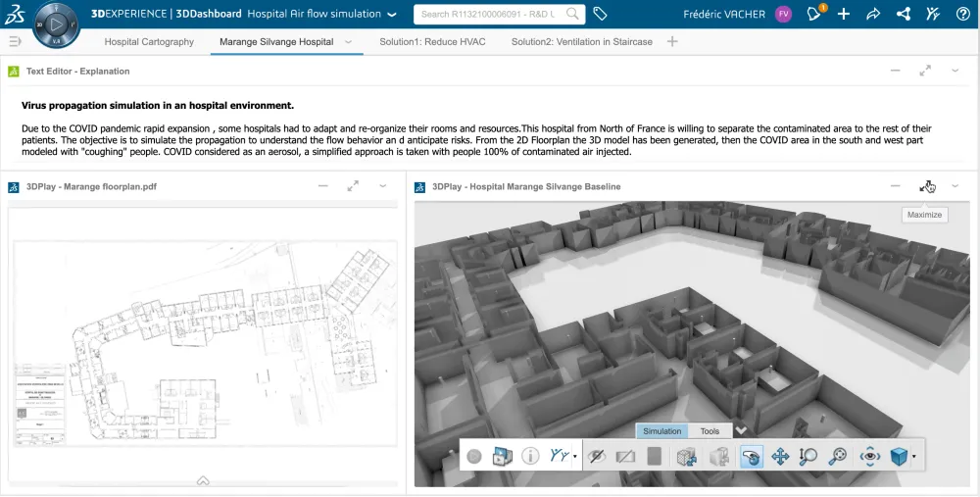Toggle the section plane tool
This screenshot has width=980, height=497.
(625, 457)
